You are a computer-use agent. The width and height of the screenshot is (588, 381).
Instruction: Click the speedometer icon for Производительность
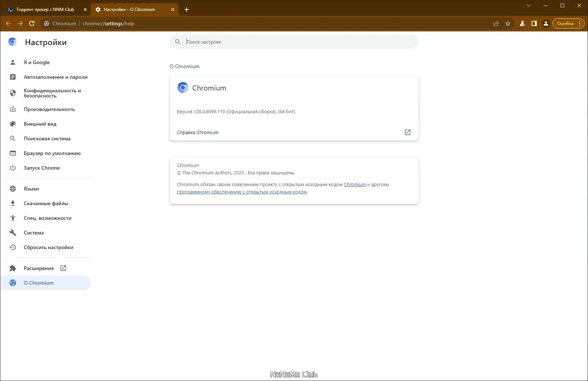click(13, 109)
